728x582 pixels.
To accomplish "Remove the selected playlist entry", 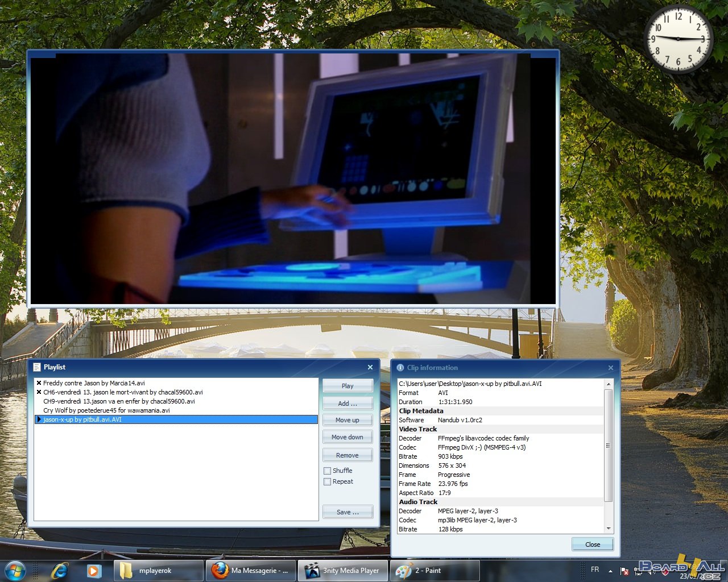I will (348, 455).
